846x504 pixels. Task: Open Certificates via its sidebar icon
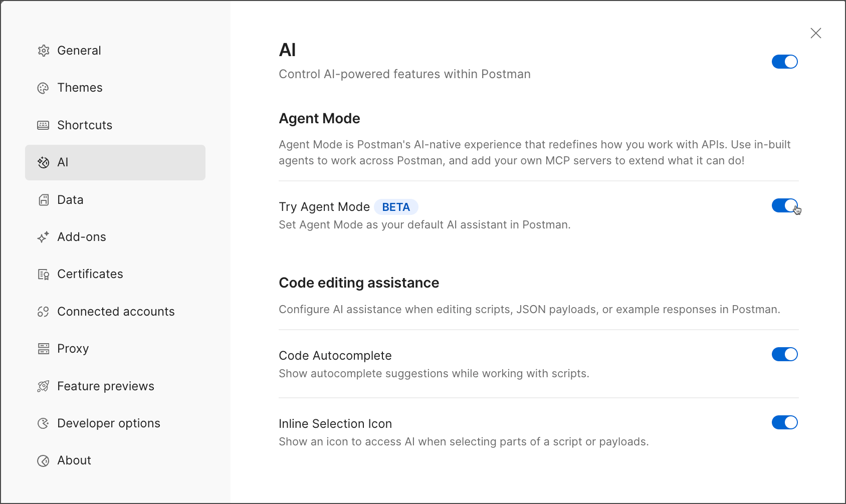click(x=44, y=274)
